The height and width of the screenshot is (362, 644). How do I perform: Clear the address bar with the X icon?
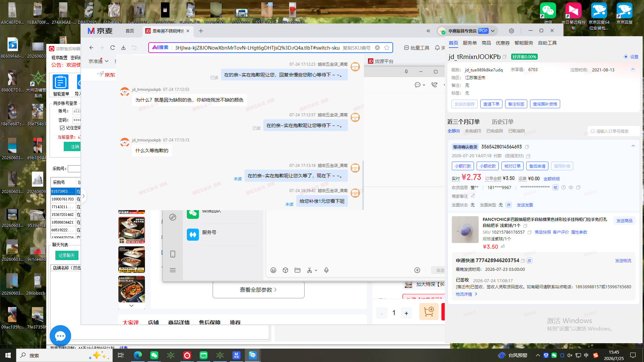coord(377,48)
